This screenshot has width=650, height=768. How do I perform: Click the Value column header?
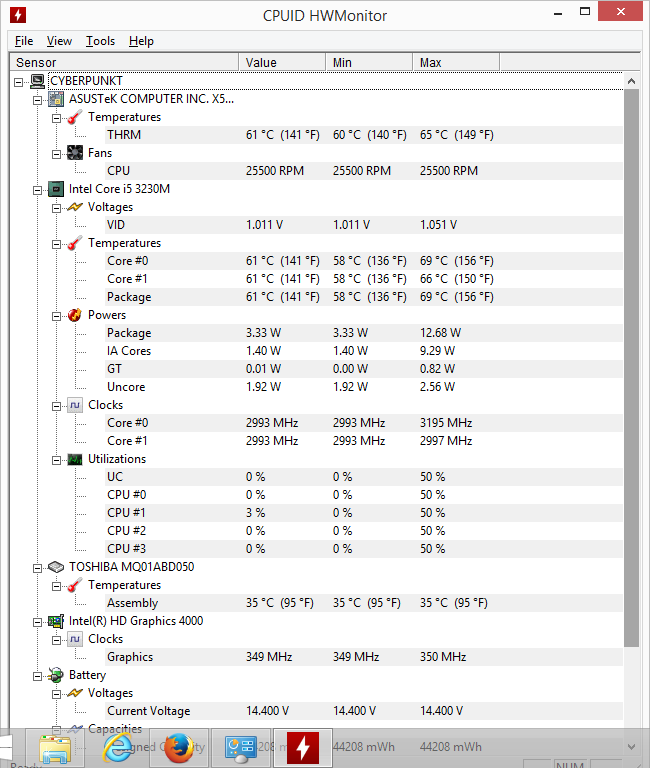pyautogui.click(x=282, y=63)
